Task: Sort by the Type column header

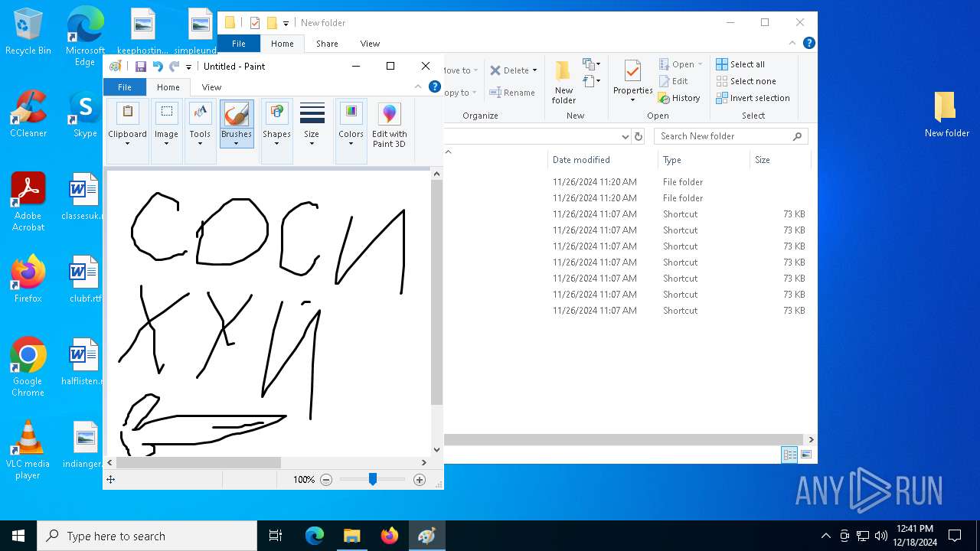Action: (x=704, y=160)
